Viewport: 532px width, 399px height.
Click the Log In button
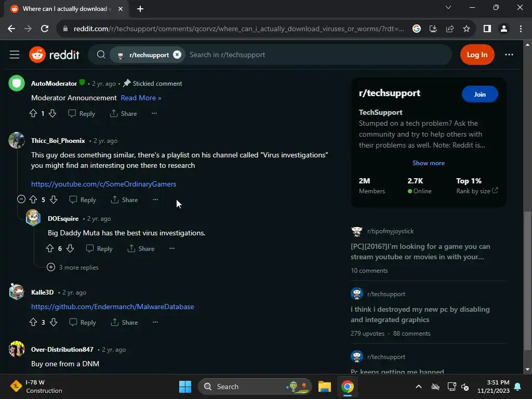477,55
